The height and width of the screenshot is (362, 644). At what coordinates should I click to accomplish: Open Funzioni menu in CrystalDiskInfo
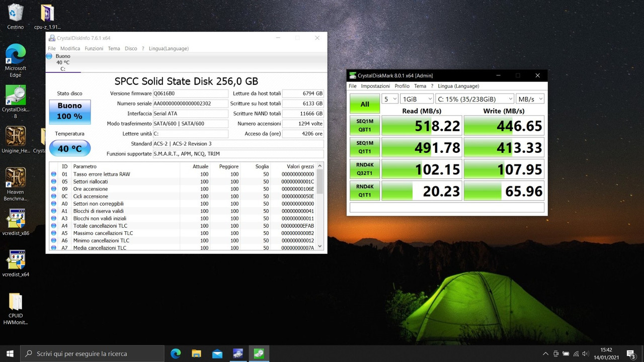click(x=94, y=49)
